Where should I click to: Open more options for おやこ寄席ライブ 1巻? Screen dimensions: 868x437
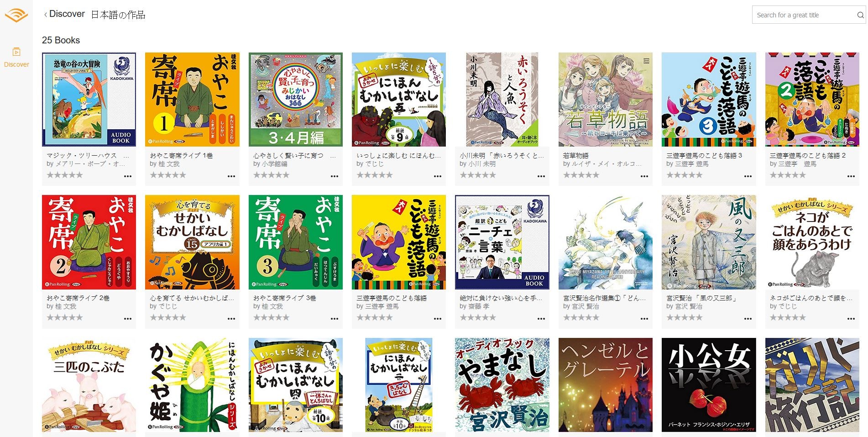coord(231,176)
